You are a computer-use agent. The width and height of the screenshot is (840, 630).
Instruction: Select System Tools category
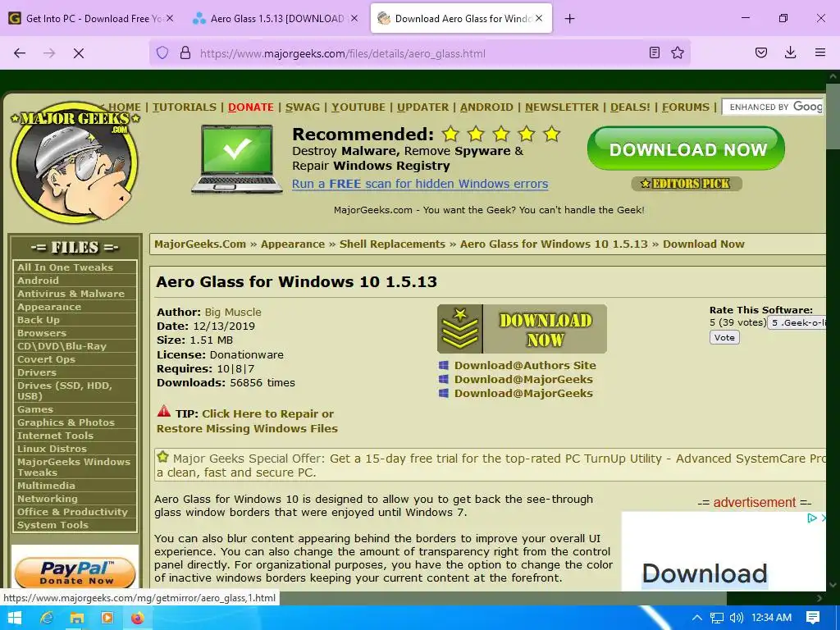click(75, 525)
